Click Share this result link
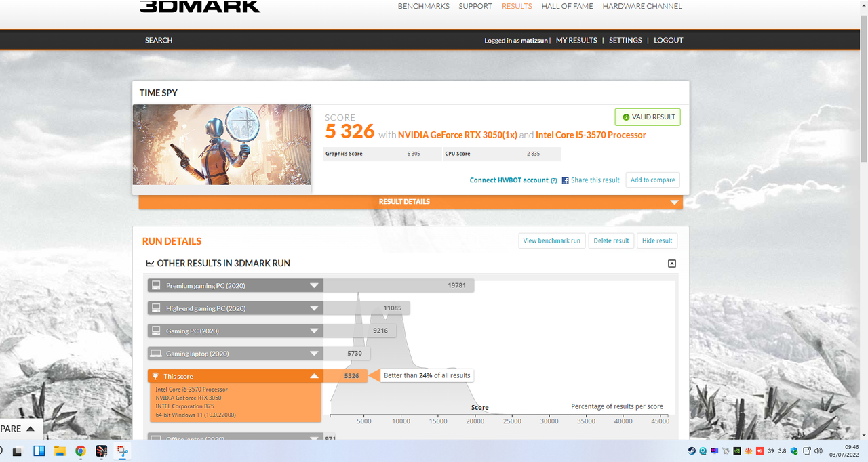 pyautogui.click(x=595, y=180)
